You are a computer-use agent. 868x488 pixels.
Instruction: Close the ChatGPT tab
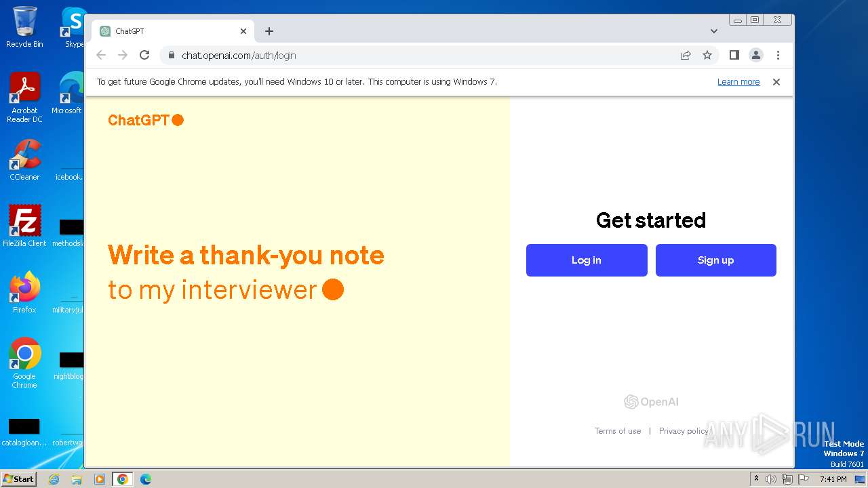pos(243,31)
